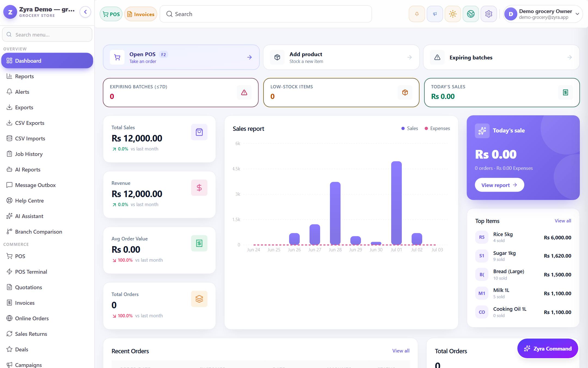Click Branch Comparison icon
Screen dimensions: 588x368
tap(9, 231)
